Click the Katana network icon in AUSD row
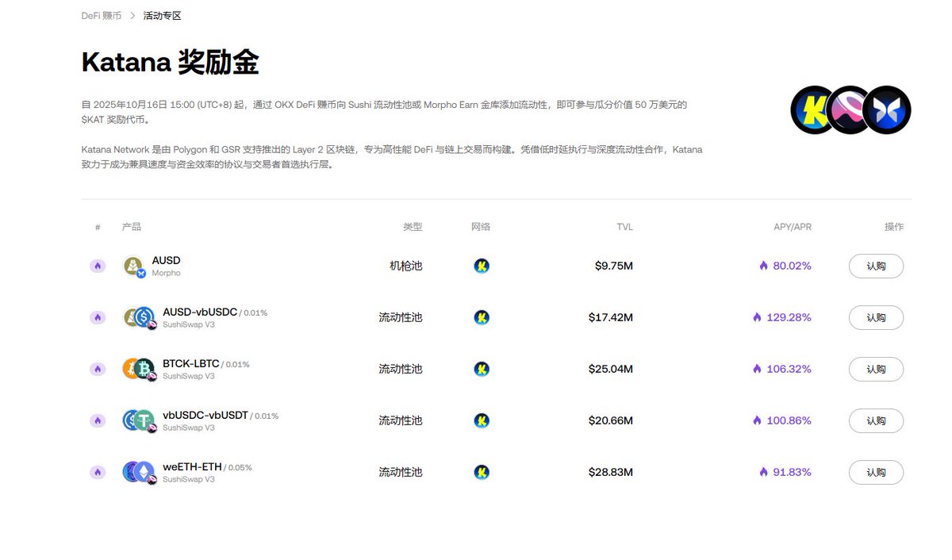Image resolution: width=952 pixels, height=560 pixels. 481,266
